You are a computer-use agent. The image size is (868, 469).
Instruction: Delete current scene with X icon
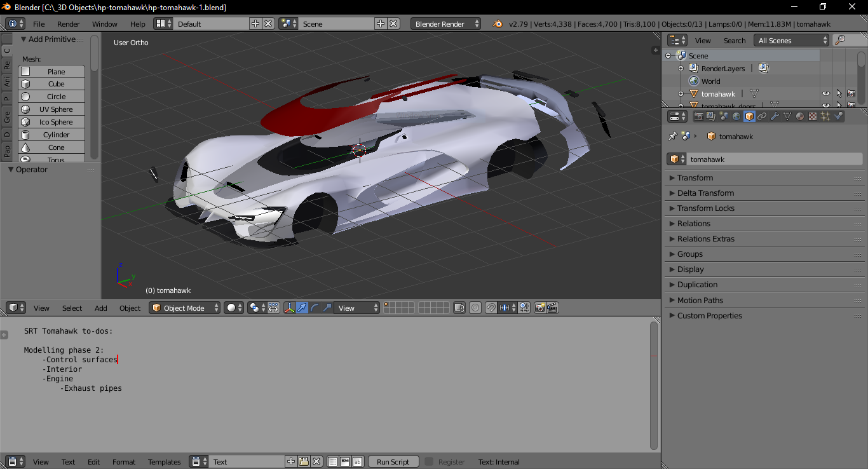[x=394, y=24]
